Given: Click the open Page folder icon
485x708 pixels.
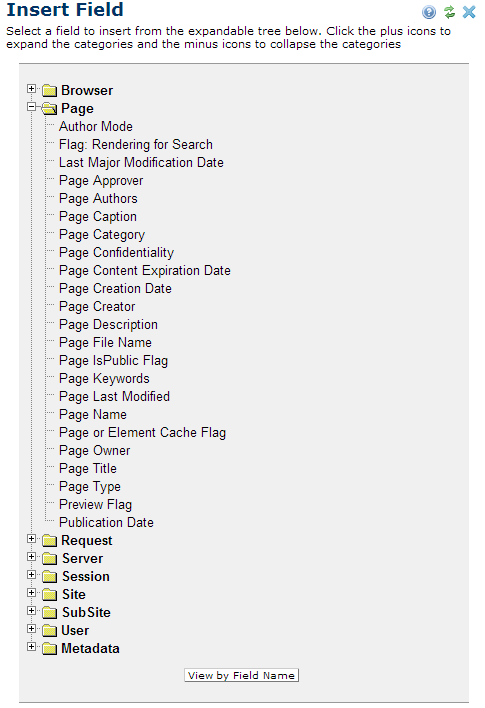Looking at the screenshot, I should (49, 109).
